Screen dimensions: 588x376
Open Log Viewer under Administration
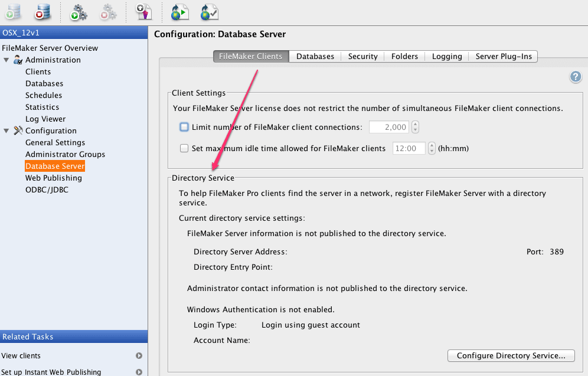pyautogui.click(x=45, y=119)
